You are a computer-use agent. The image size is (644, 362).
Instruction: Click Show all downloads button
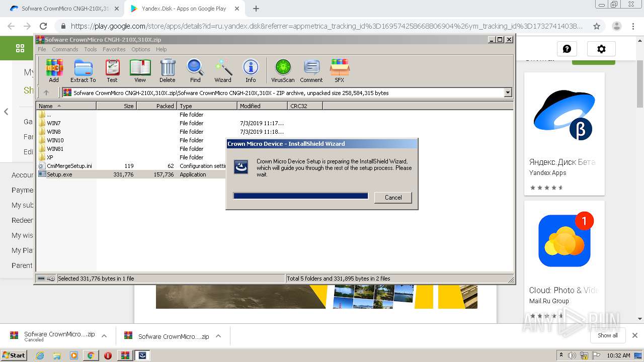[x=607, y=335]
